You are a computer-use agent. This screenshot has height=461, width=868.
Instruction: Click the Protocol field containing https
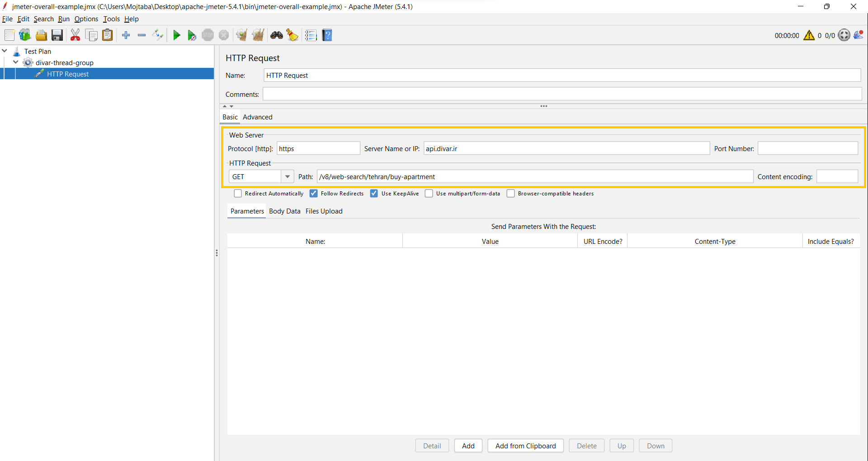[x=319, y=148]
